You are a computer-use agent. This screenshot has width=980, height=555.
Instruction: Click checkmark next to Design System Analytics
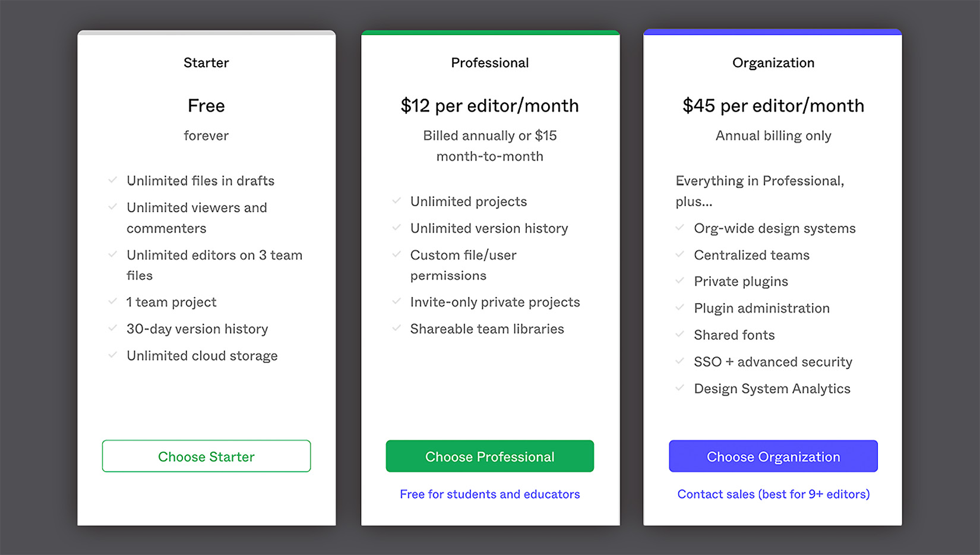pos(679,388)
